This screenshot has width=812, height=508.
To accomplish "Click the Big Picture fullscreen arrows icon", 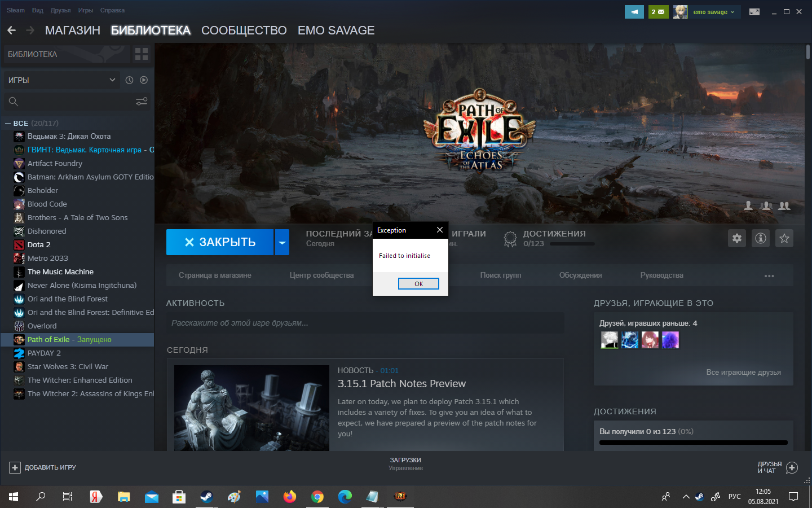I will pyautogui.click(x=754, y=11).
